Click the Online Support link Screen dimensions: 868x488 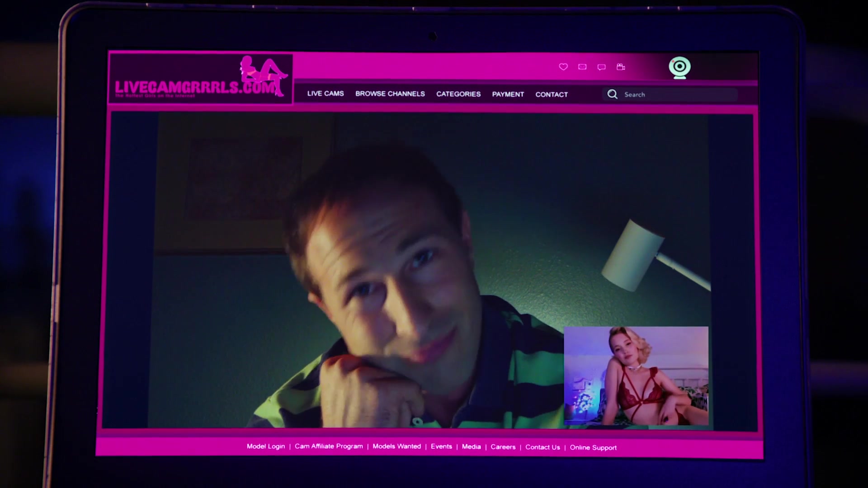[593, 447]
